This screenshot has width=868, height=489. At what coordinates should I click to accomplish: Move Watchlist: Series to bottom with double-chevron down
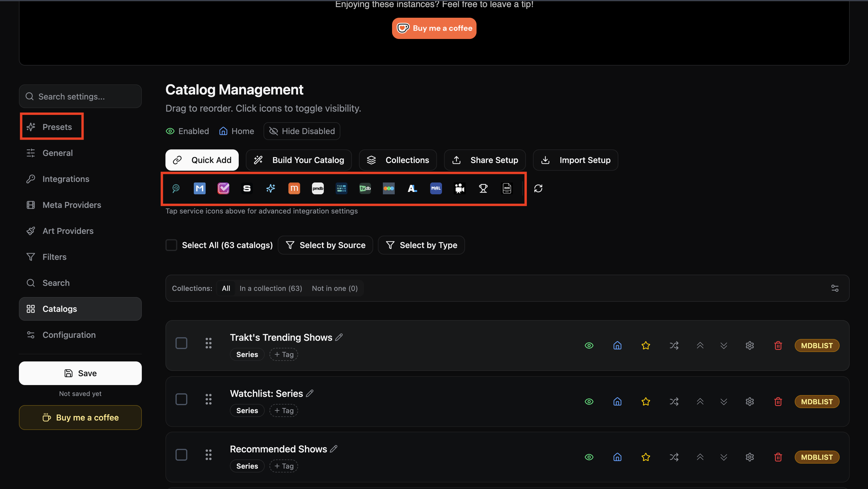724,401
